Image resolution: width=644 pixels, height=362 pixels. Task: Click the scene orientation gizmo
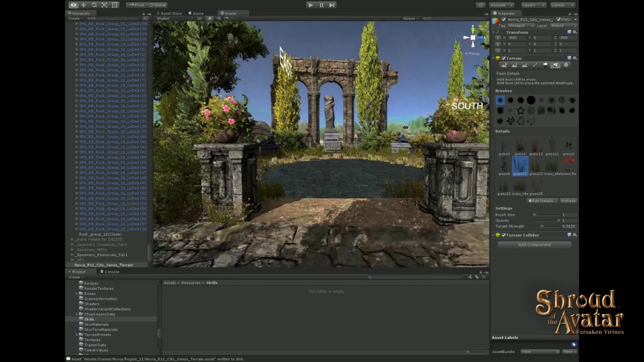(x=473, y=37)
